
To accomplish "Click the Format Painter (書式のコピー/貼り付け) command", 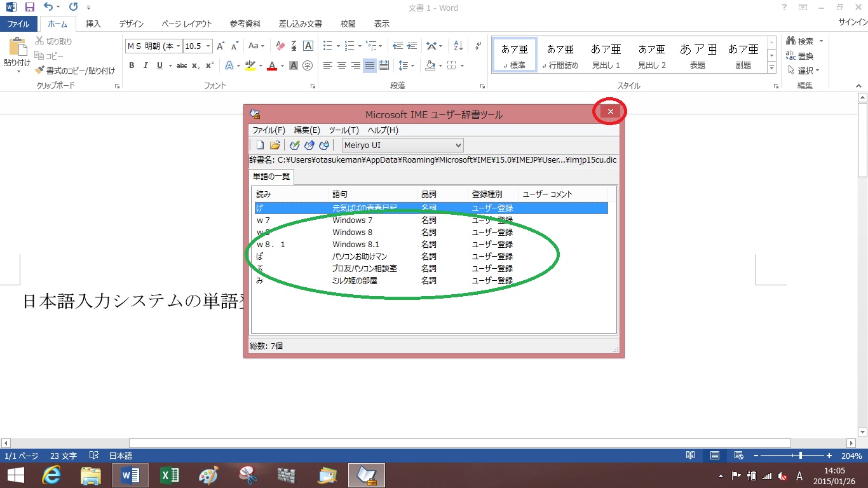I will point(76,71).
